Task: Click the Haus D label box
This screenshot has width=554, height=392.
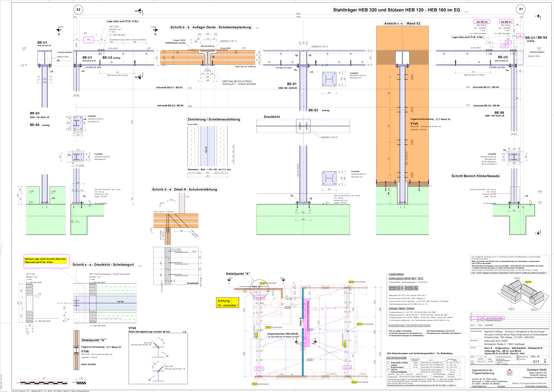Action: coord(511,309)
